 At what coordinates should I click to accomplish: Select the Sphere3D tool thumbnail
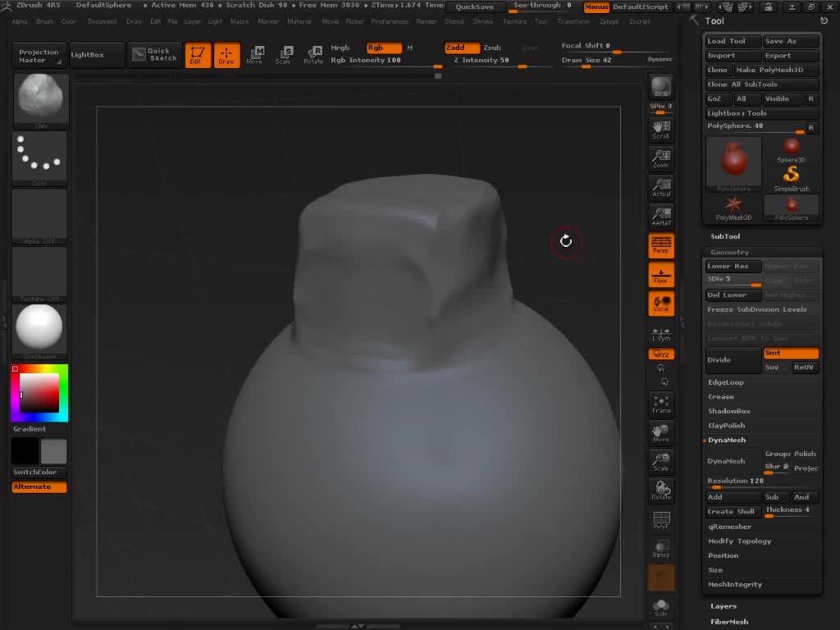[x=792, y=150]
